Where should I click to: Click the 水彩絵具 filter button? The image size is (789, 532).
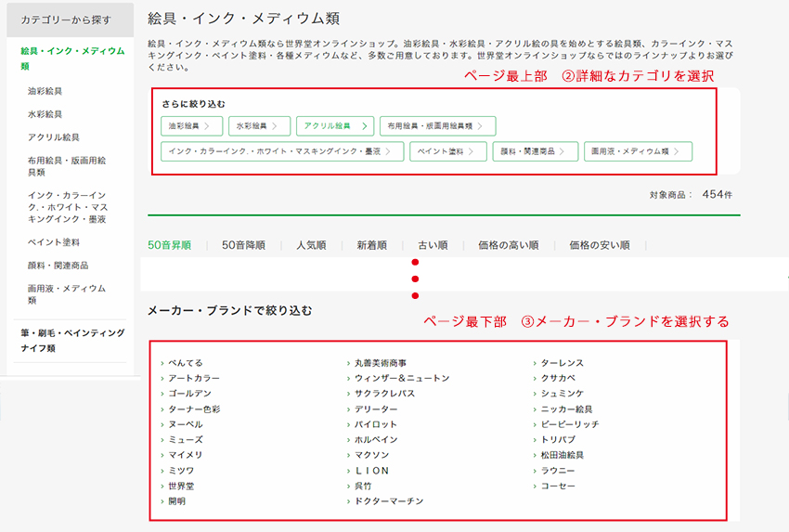pos(259,126)
